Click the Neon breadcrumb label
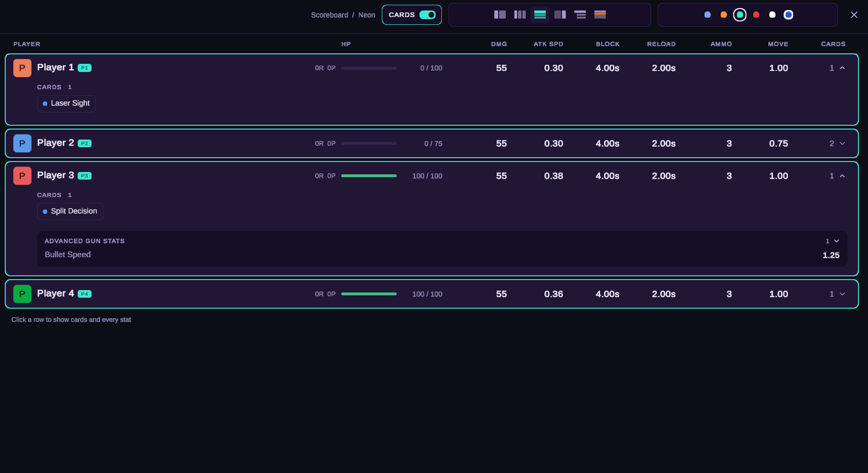 367,15
